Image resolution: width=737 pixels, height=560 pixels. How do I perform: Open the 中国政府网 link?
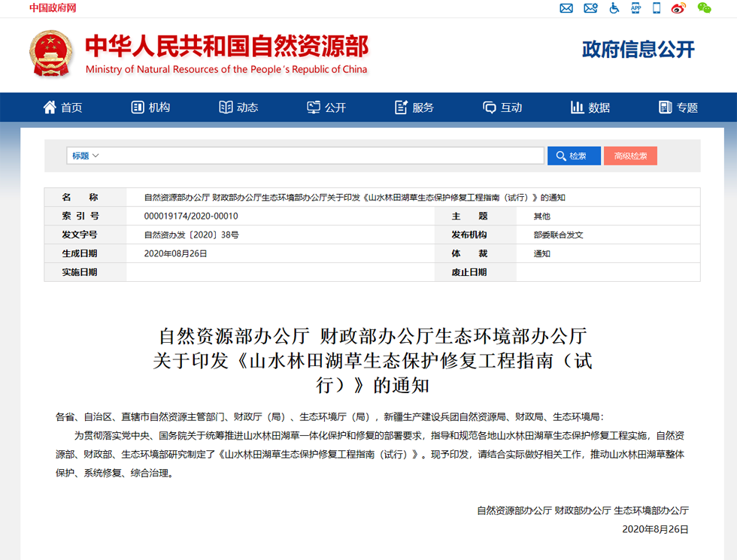point(53,8)
